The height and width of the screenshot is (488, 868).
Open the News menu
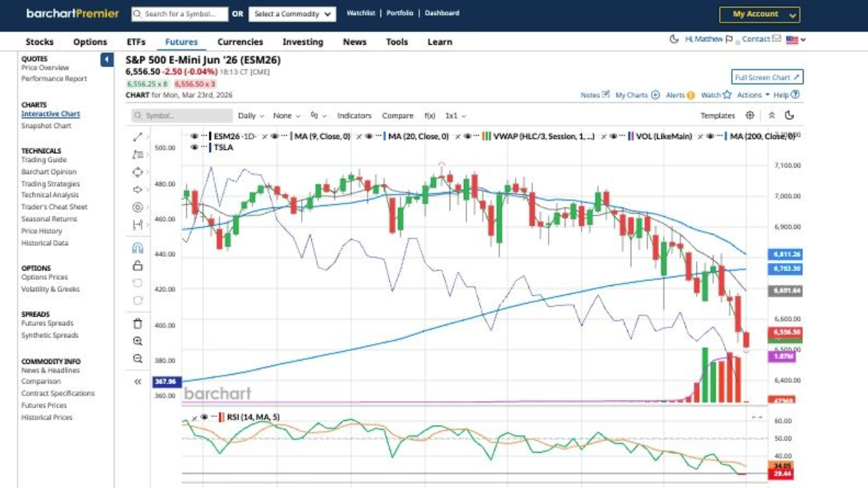355,41
